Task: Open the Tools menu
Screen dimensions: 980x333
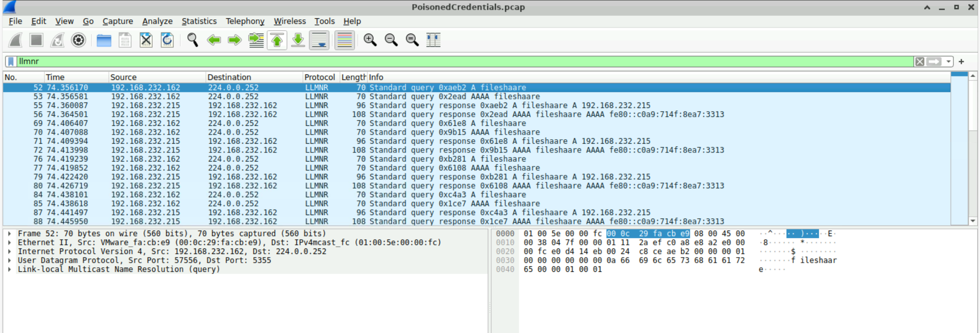Action: [324, 21]
